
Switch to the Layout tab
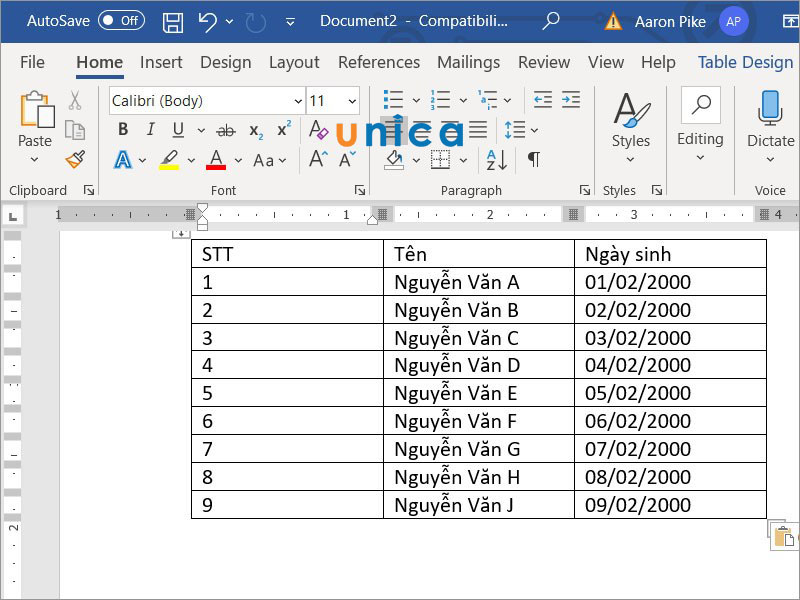294,62
